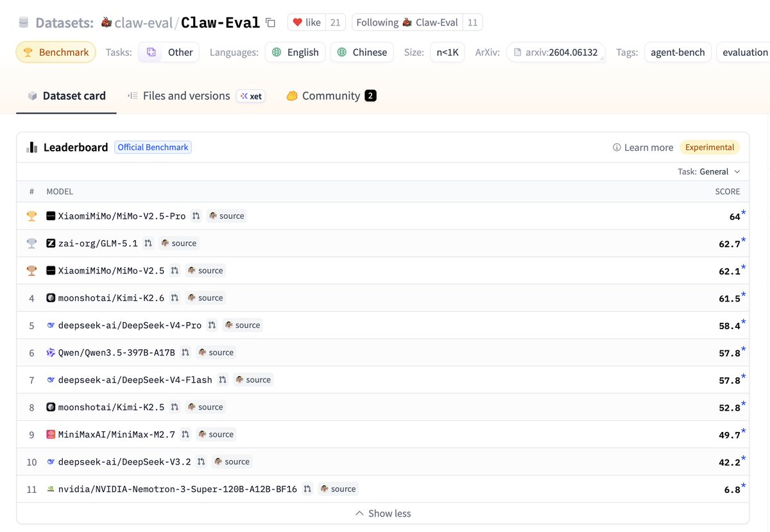The width and height of the screenshot is (770, 532).
Task: Click pull request icon for Kimi-K2.6
Action: pyautogui.click(x=175, y=298)
